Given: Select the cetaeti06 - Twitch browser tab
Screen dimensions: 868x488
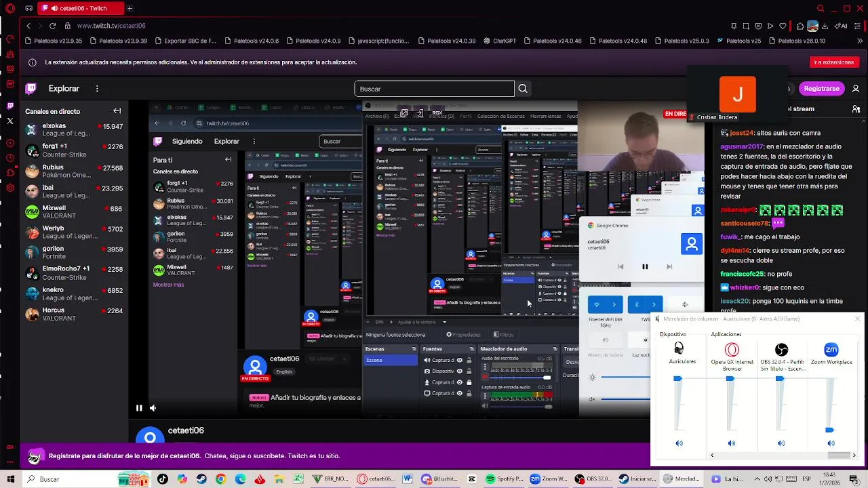Looking at the screenshot, I should tap(81, 8).
